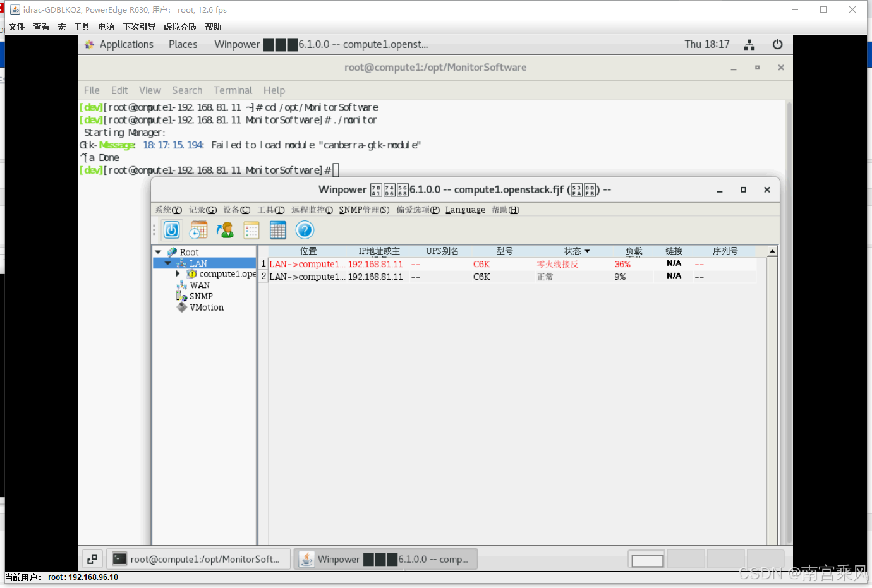Open the 设备(C) menu
Screen dimensions: 872x588
[x=237, y=210]
